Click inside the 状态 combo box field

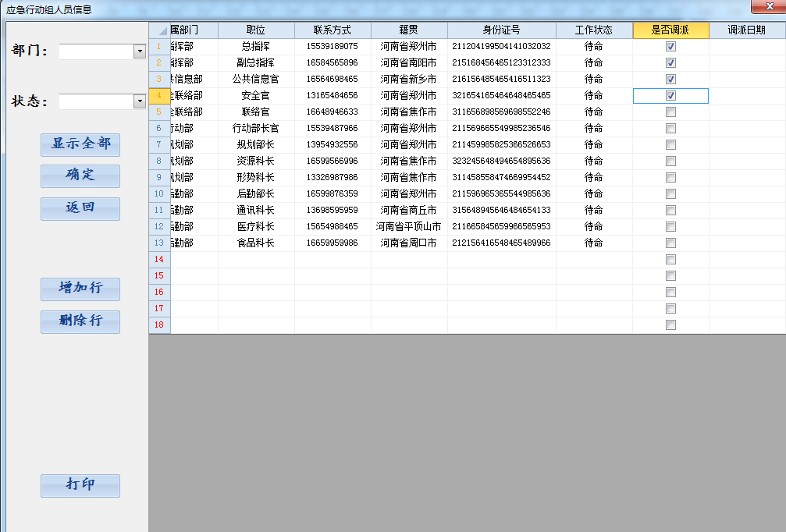(x=96, y=101)
